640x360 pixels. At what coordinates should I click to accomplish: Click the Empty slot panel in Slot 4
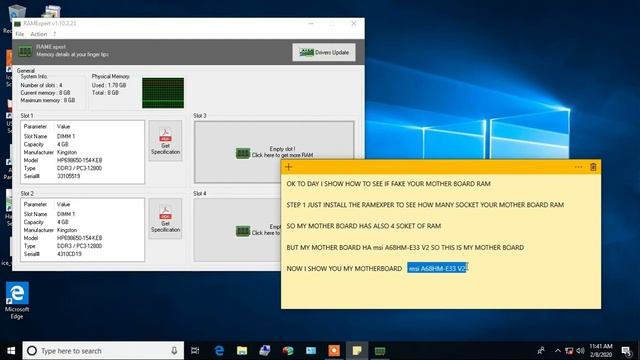point(237,230)
